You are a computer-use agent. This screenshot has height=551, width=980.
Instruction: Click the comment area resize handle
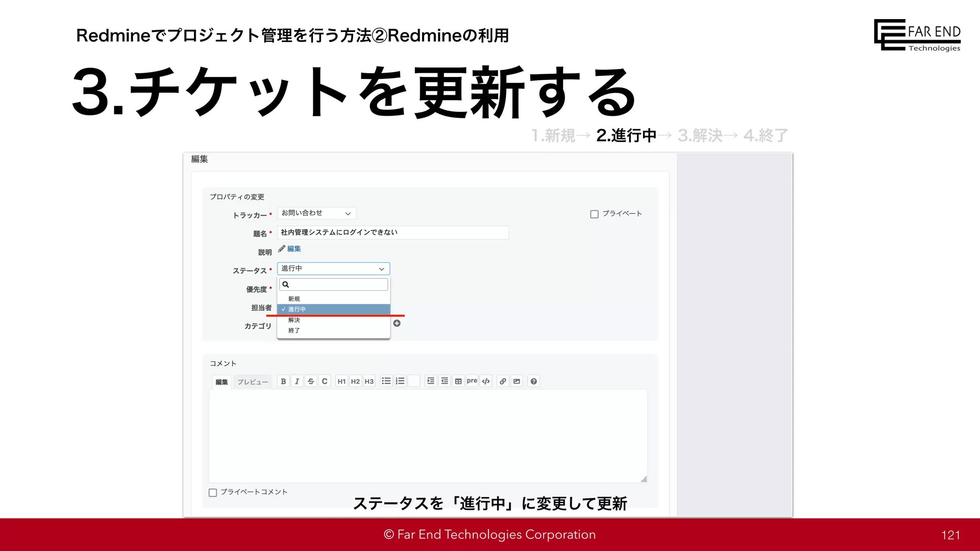(644, 479)
